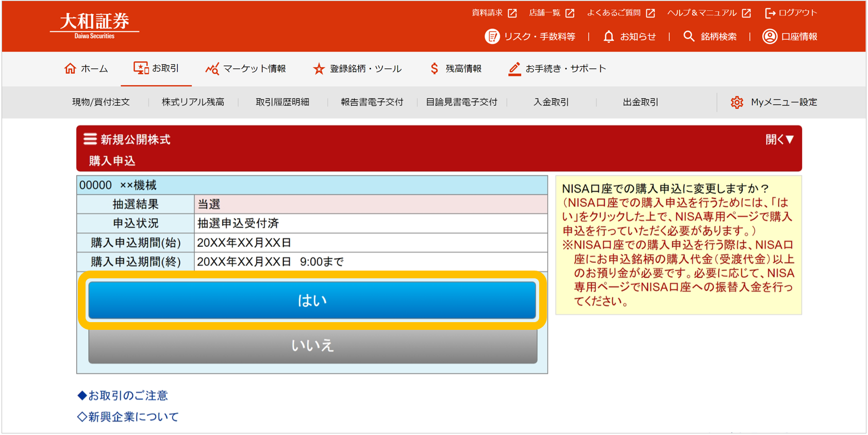Click the 購入申込期間(終) label cell
The width and height of the screenshot is (868, 435).
(x=136, y=262)
